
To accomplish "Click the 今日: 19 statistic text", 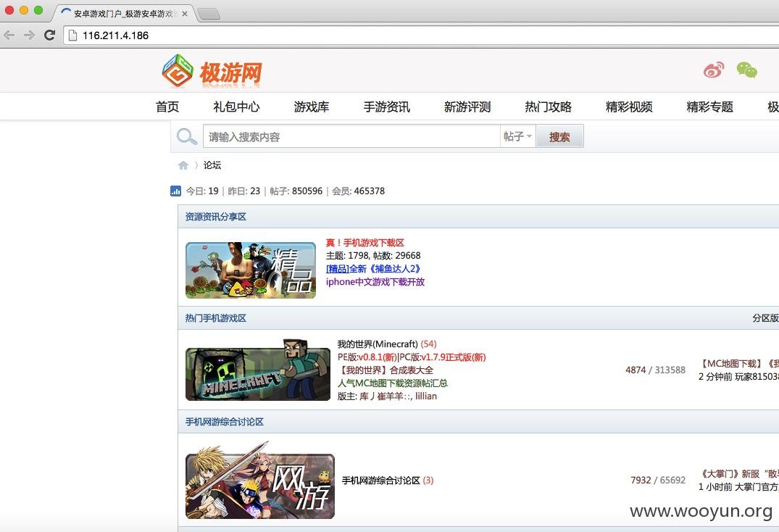I will point(202,191).
